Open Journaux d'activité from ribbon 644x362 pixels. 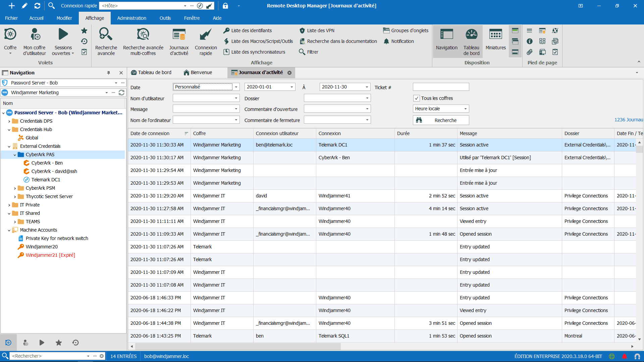[179, 41]
